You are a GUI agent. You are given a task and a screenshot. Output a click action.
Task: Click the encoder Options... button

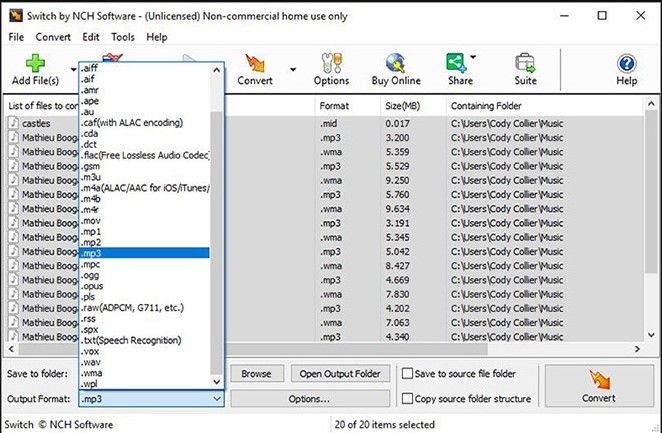pyautogui.click(x=310, y=399)
